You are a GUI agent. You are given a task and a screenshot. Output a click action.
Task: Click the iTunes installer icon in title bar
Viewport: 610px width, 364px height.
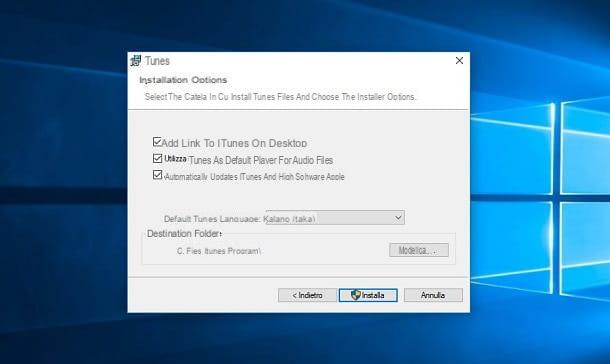click(135, 61)
